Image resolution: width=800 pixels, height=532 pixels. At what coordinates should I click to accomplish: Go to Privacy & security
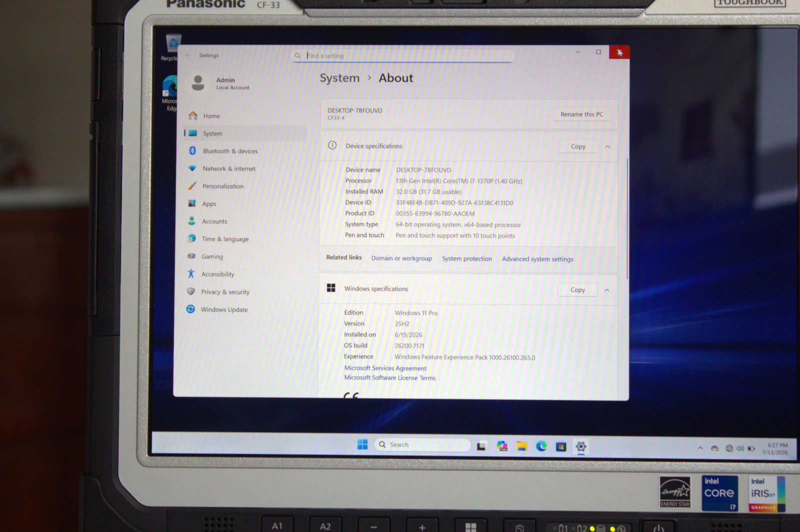[x=218, y=292]
